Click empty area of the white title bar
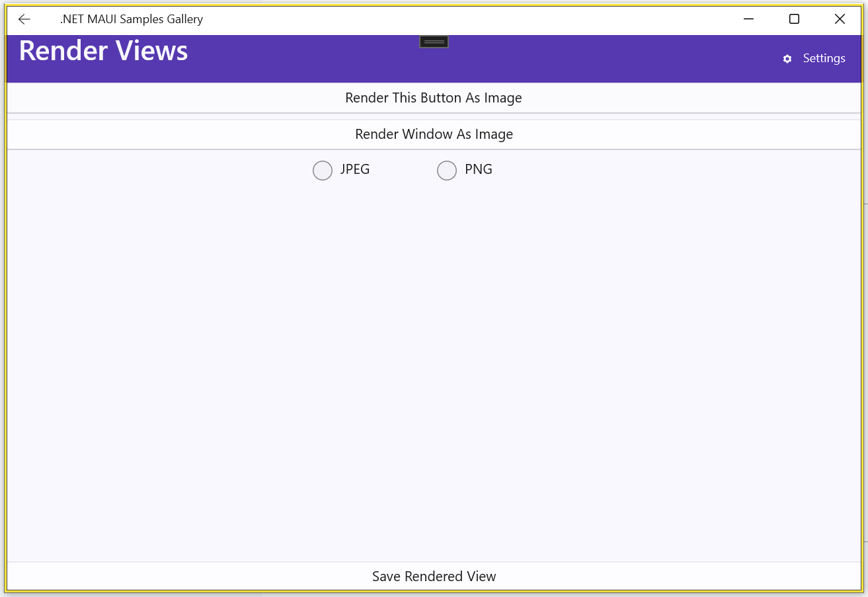Viewport: 868px width, 597px height. coord(463,19)
